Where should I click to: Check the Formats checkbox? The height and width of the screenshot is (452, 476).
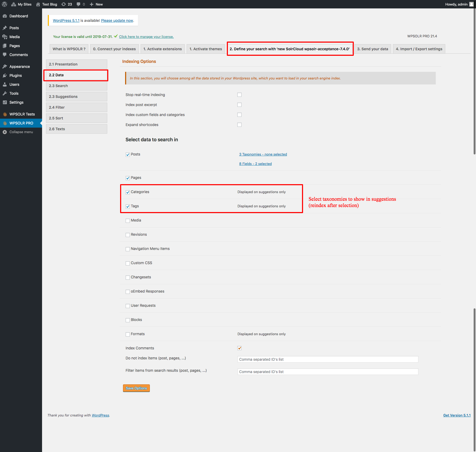click(x=128, y=334)
